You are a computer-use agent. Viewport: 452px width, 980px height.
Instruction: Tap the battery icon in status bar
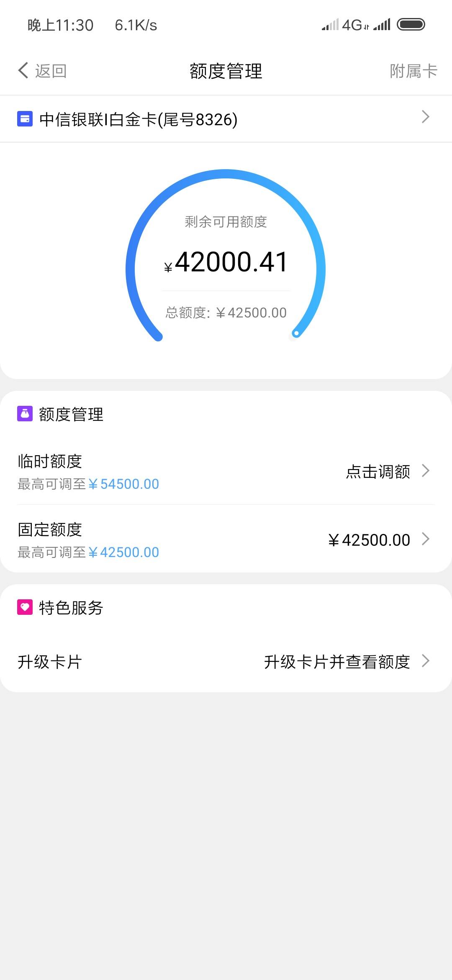click(x=411, y=25)
